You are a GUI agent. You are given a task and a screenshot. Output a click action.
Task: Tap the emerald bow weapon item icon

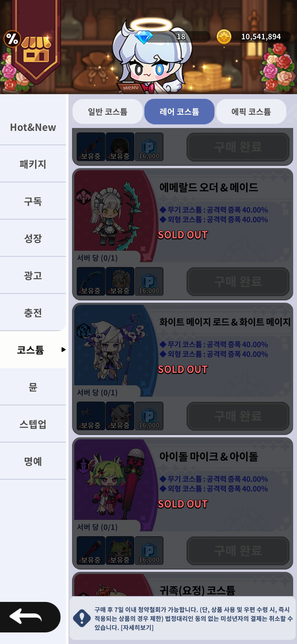click(91, 281)
